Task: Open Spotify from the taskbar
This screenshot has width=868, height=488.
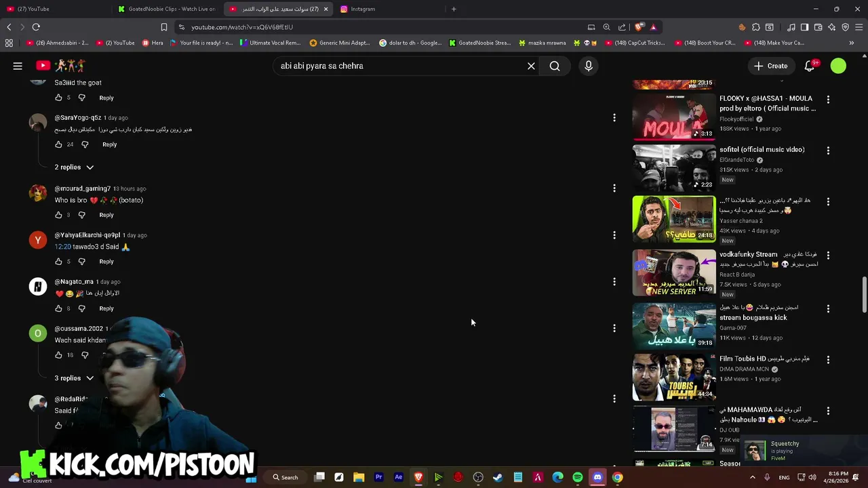Action: 577,477
